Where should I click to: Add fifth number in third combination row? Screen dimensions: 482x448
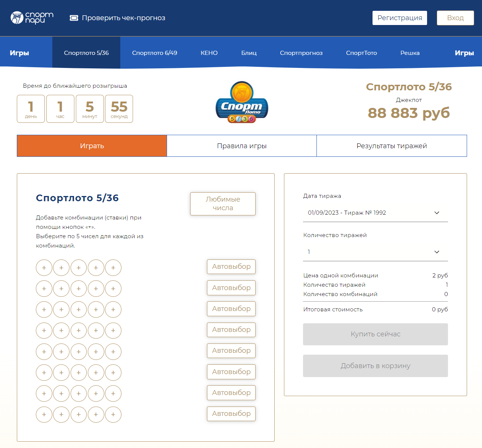[x=113, y=309]
